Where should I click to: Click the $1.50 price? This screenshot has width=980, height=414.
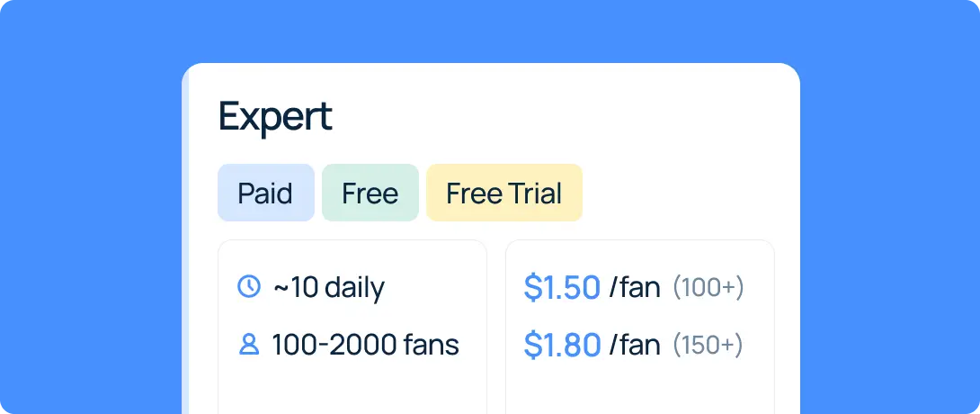pyautogui.click(x=562, y=287)
